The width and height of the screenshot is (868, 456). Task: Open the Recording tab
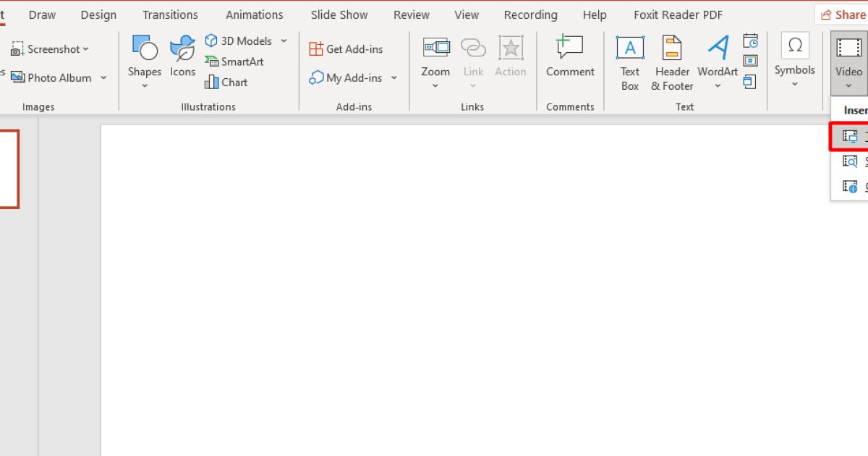pos(531,14)
